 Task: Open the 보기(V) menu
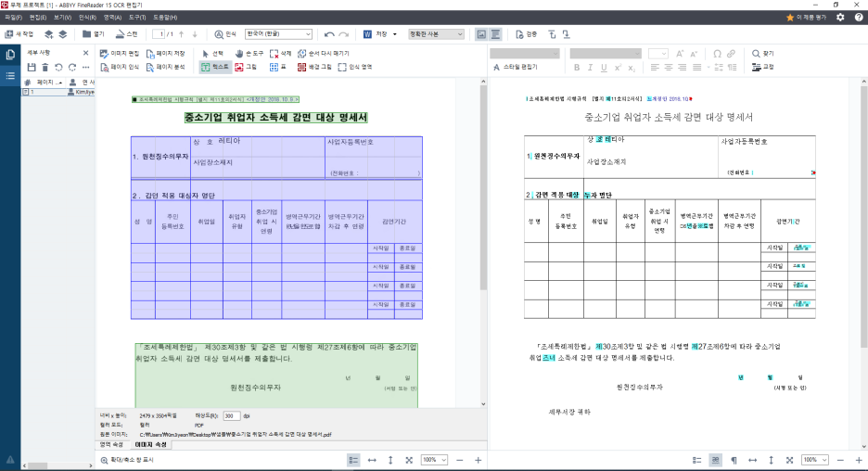point(62,18)
